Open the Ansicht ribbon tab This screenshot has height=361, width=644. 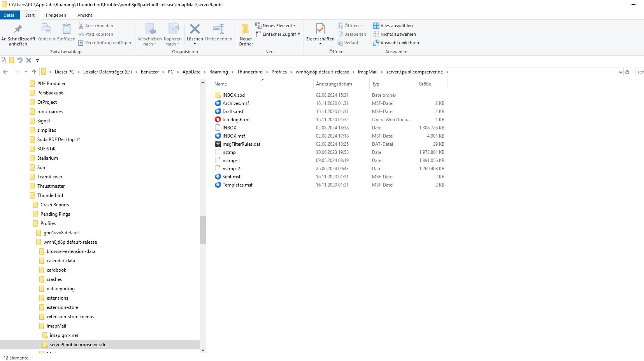click(84, 15)
